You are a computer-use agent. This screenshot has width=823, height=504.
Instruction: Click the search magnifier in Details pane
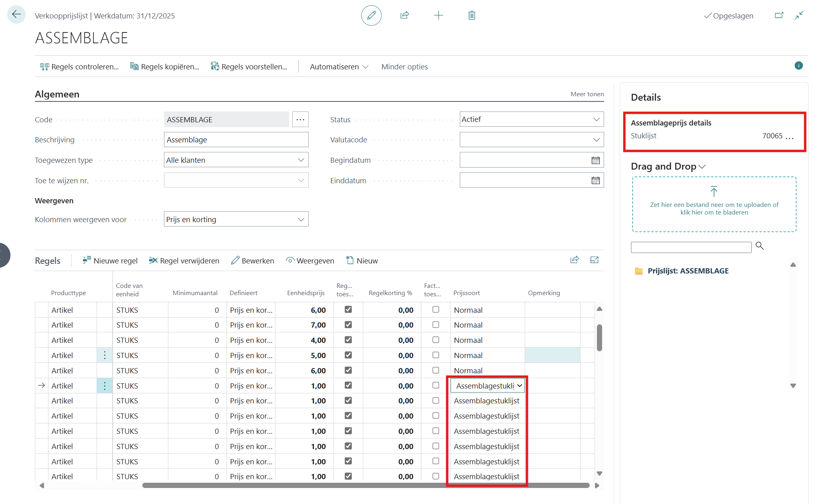(x=760, y=246)
